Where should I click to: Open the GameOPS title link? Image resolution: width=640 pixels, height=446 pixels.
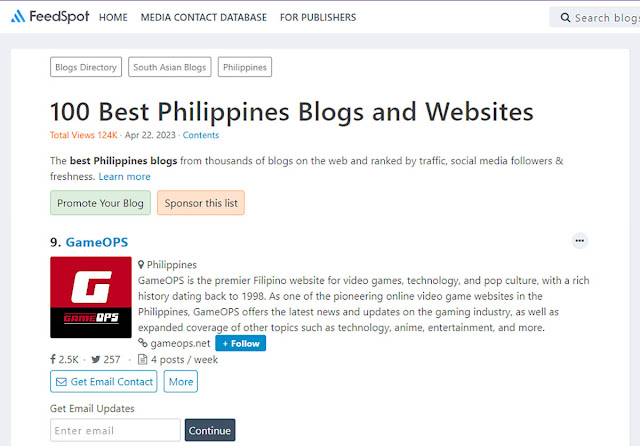point(97,242)
